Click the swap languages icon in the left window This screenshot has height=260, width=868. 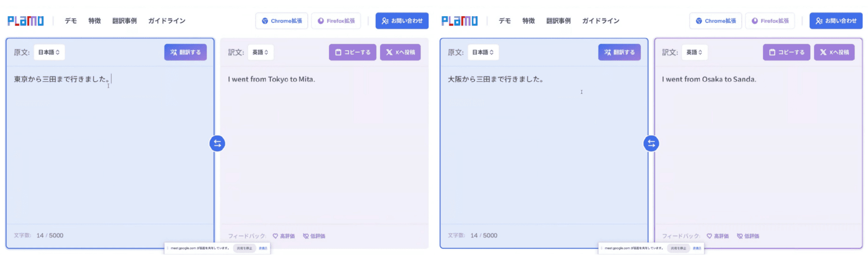click(x=217, y=144)
